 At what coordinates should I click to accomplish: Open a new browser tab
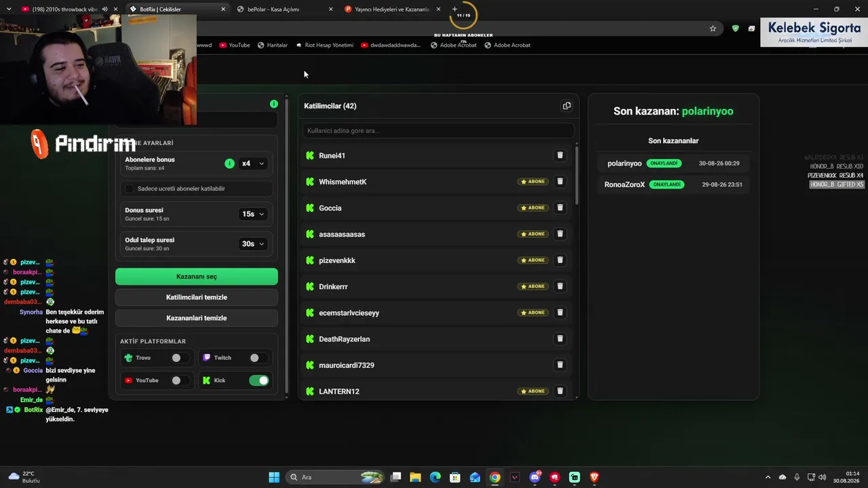[455, 9]
